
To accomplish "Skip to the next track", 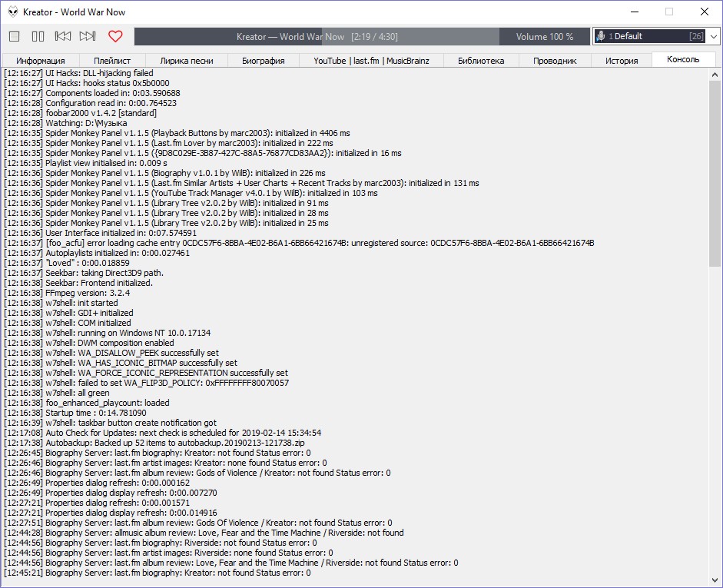I will tap(88, 36).
